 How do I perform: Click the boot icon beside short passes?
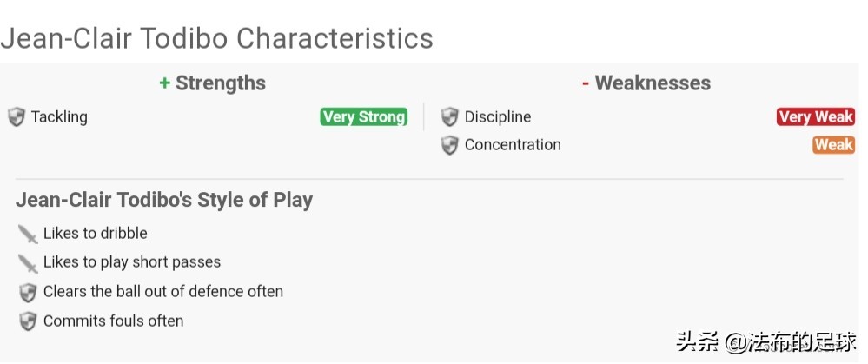[28, 262]
